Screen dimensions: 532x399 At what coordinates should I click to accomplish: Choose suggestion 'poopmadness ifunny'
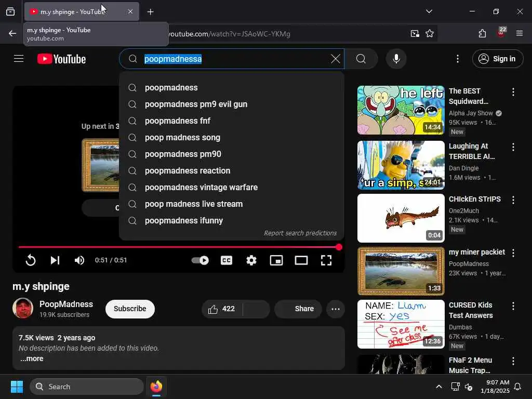coord(231,220)
